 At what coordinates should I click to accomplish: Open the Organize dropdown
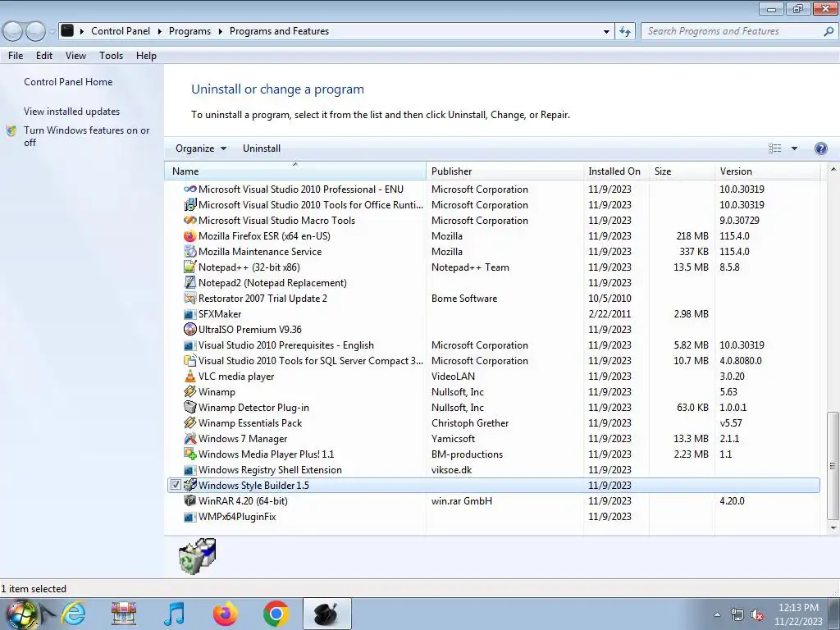click(x=201, y=148)
